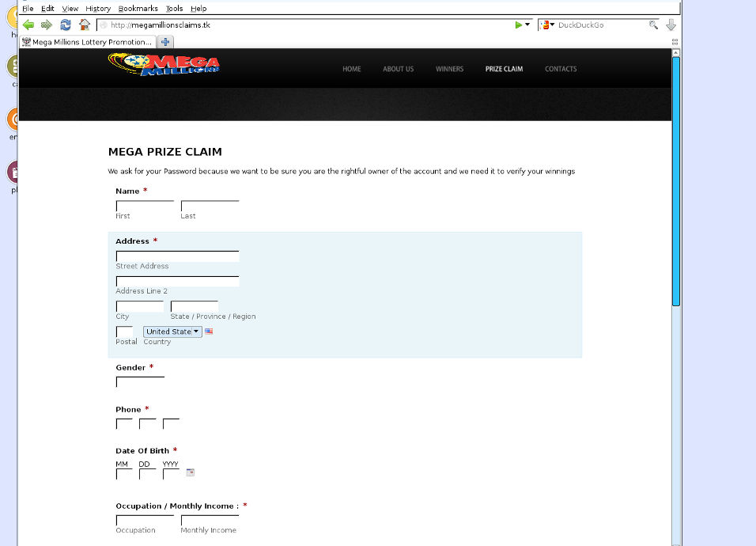Click the MEGA PRIZE CLAIM heading
756x546 pixels.
point(165,152)
